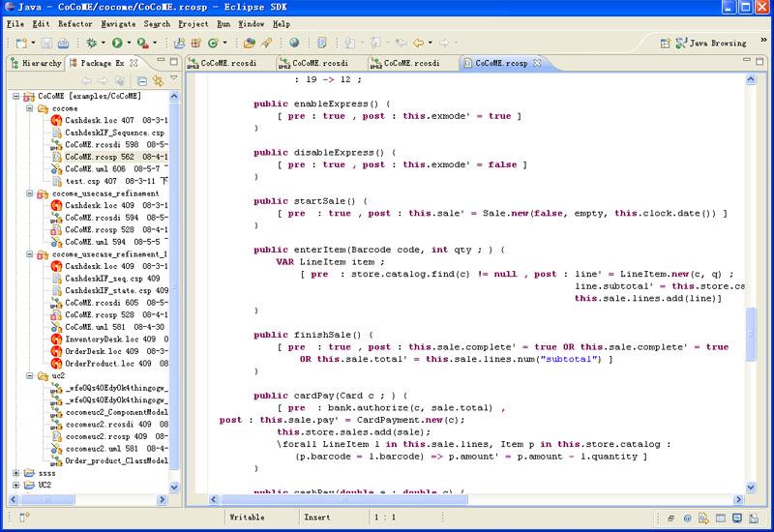774x532 pixels.
Task: Click the Open Perspective icon
Action: (x=665, y=44)
